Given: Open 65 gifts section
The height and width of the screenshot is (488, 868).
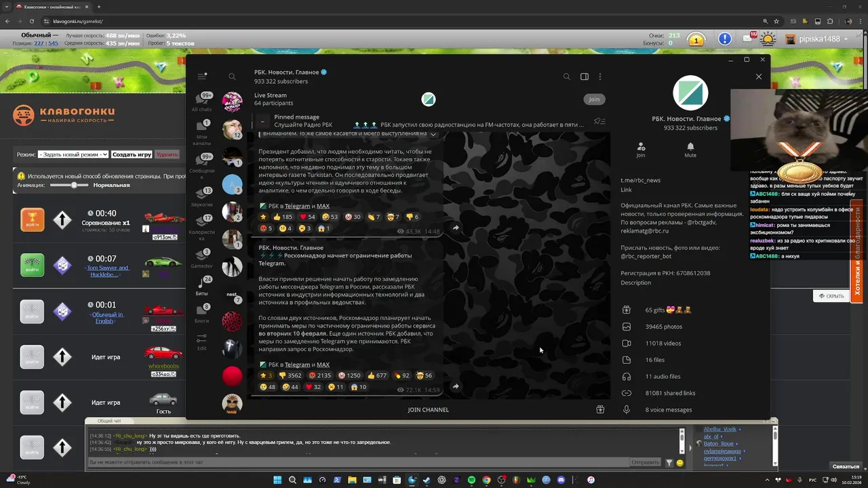Looking at the screenshot, I should (x=690, y=310).
